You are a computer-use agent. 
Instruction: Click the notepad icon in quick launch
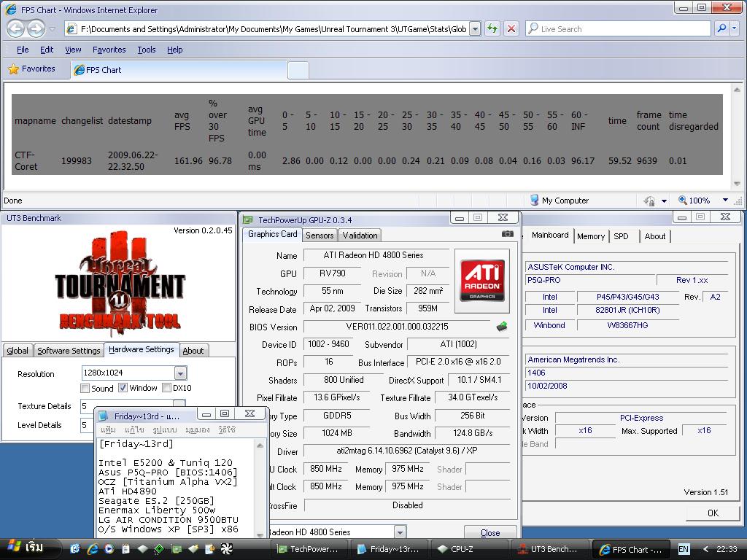tap(125, 549)
